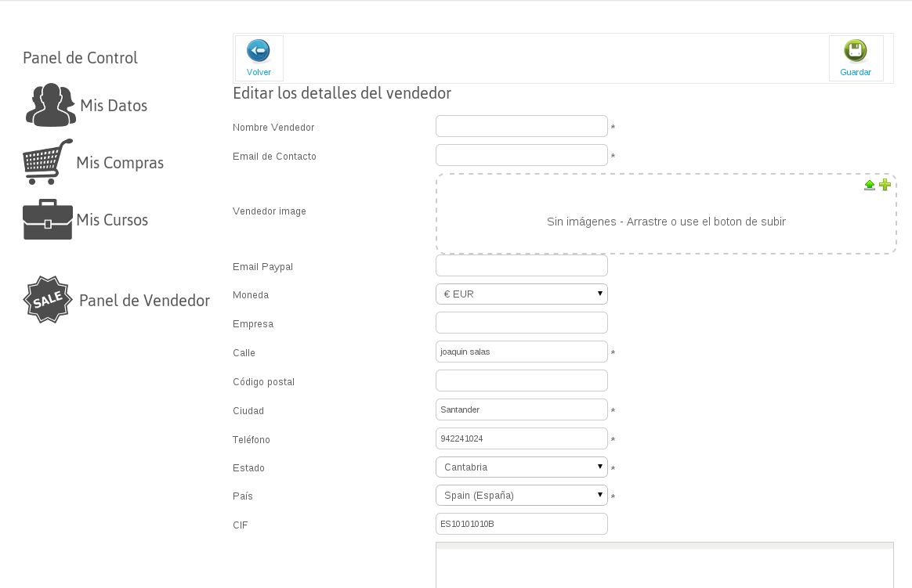The height and width of the screenshot is (588, 912).
Task: Click the Mis Compras link text
Action: coord(120,163)
